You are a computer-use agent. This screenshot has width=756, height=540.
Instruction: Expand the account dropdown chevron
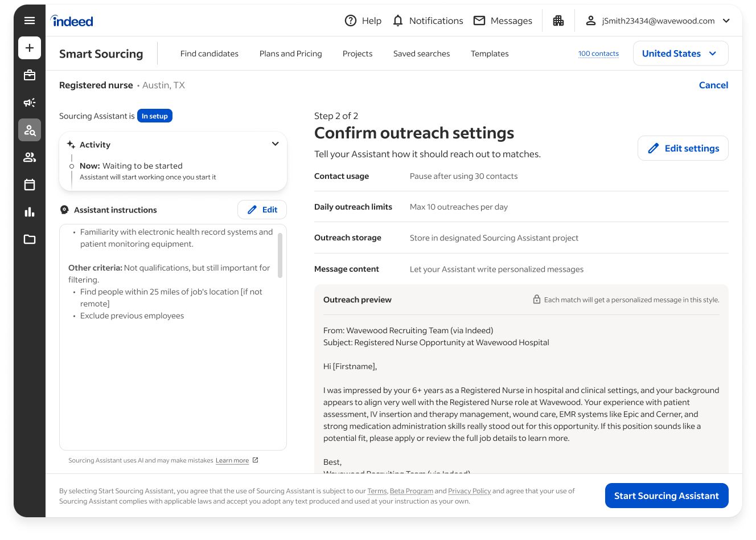point(726,21)
